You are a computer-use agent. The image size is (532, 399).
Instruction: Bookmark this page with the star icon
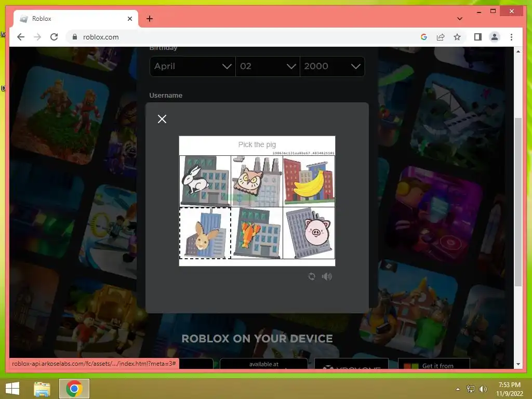(x=457, y=37)
